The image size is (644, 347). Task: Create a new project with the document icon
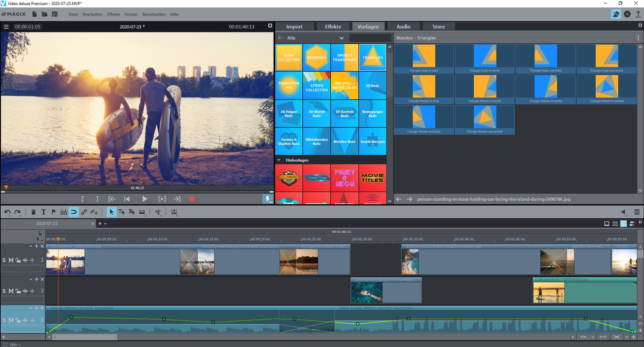coord(34,14)
